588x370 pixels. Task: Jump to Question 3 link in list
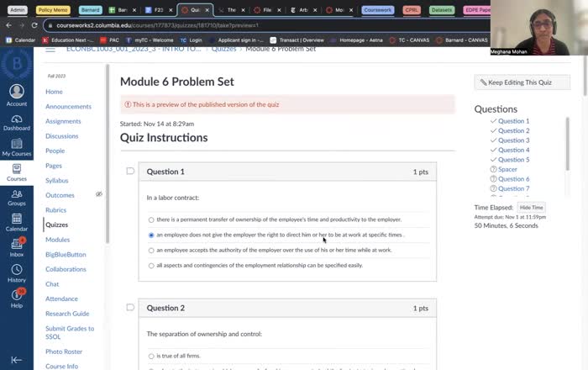513,140
